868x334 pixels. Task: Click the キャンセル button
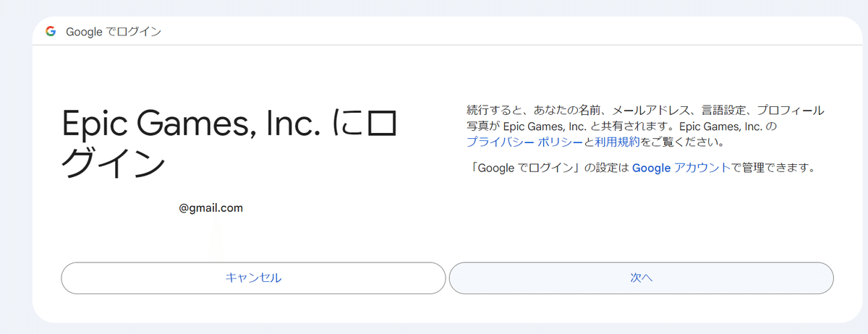tap(253, 278)
